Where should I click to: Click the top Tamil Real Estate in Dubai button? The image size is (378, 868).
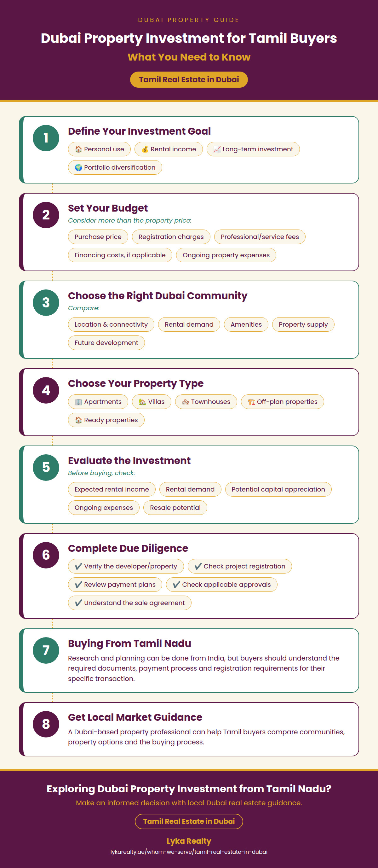click(x=189, y=79)
